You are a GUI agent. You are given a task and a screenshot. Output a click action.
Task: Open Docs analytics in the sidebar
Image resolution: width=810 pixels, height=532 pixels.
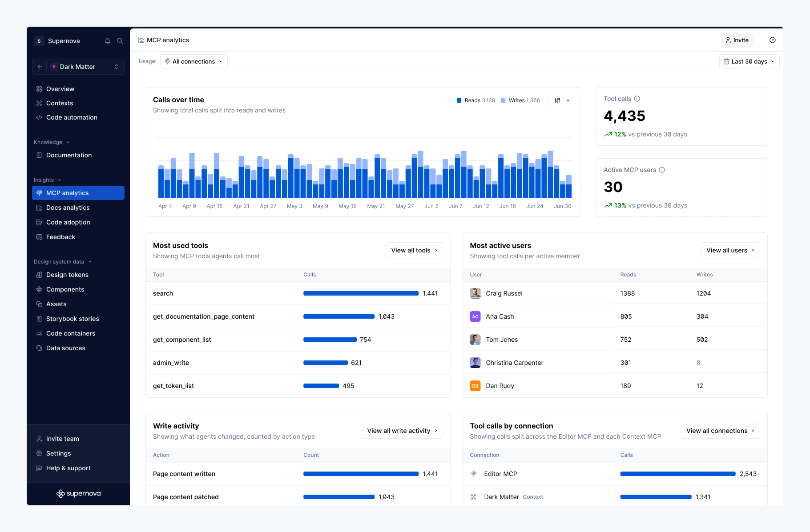pyautogui.click(x=78, y=208)
